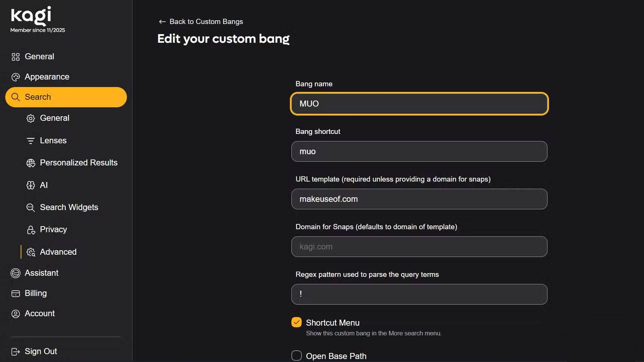Image resolution: width=644 pixels, height=362 pixels.
Task: Click Back to Custom Bangs link
Action: [x=206, y=22]
